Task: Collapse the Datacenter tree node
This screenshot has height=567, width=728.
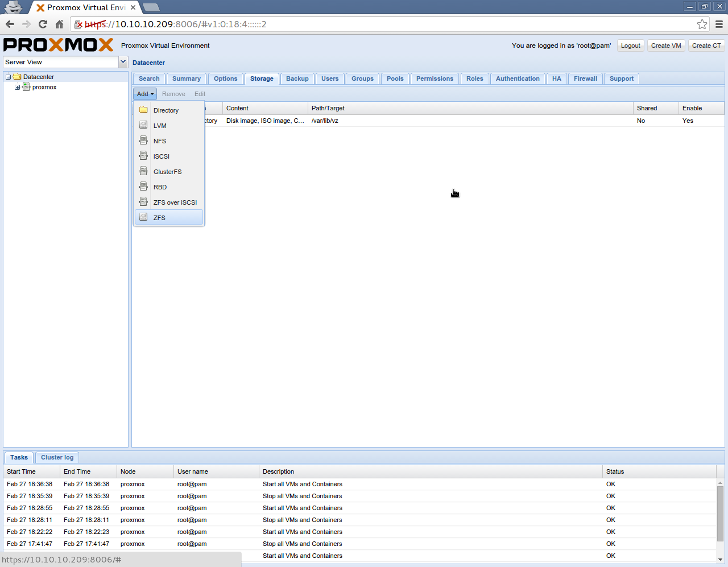Action: pos(9,77)
